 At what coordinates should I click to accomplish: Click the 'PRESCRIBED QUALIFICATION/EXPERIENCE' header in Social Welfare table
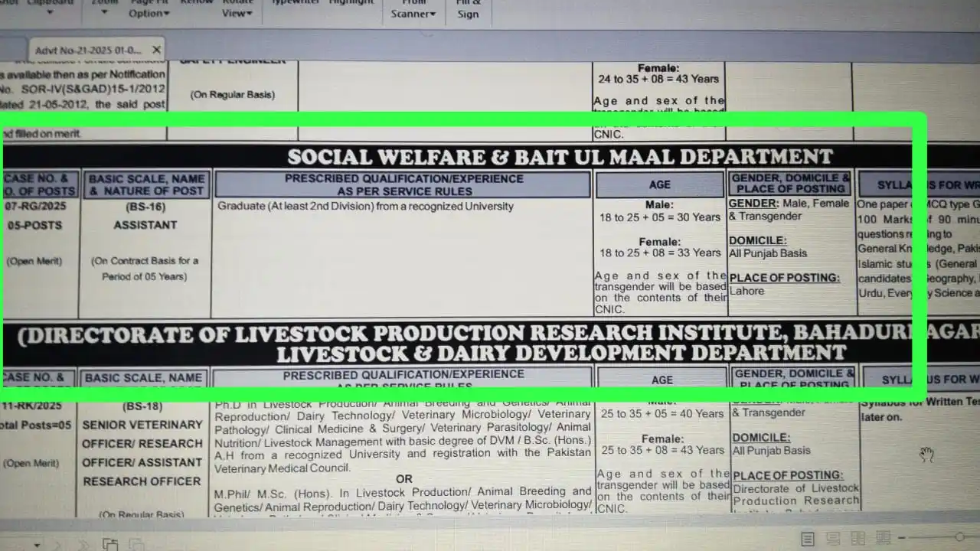coord(404,184)
